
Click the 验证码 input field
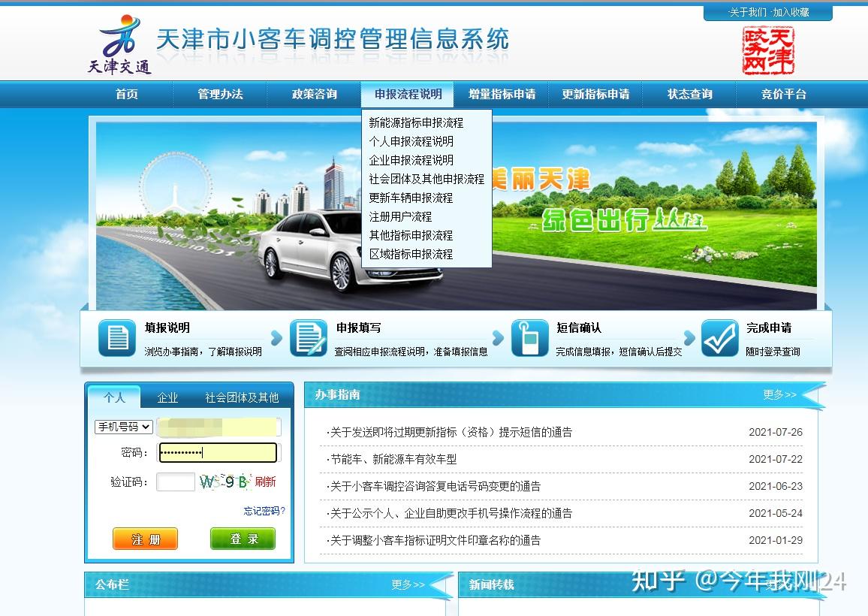(x=175, y=481)
